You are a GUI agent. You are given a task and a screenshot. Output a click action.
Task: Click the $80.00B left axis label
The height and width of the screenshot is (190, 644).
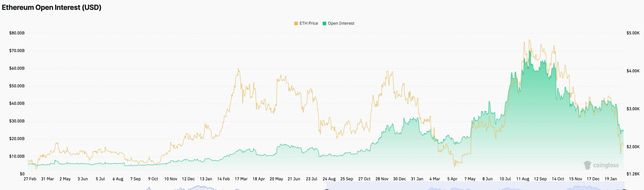[17, 33]
